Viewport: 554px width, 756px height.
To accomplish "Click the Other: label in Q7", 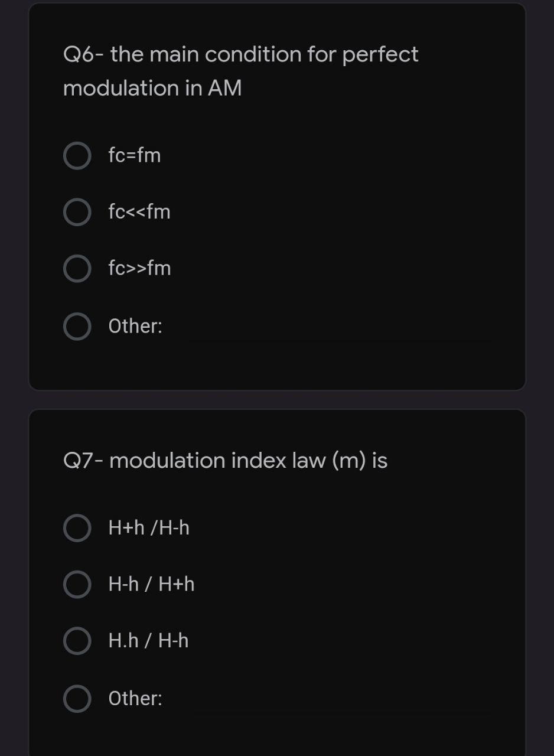I will click(135, 698).
